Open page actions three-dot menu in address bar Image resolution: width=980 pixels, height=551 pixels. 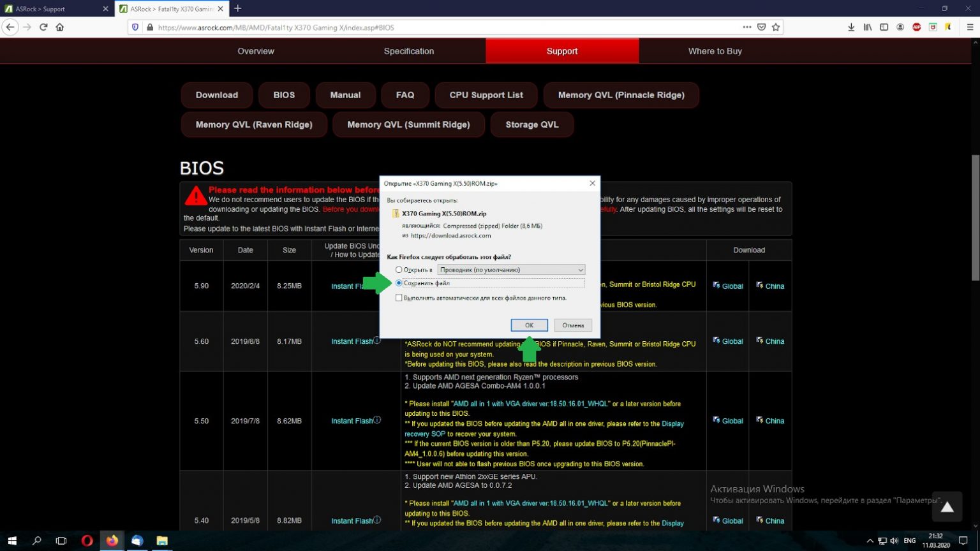coord(747,27)
